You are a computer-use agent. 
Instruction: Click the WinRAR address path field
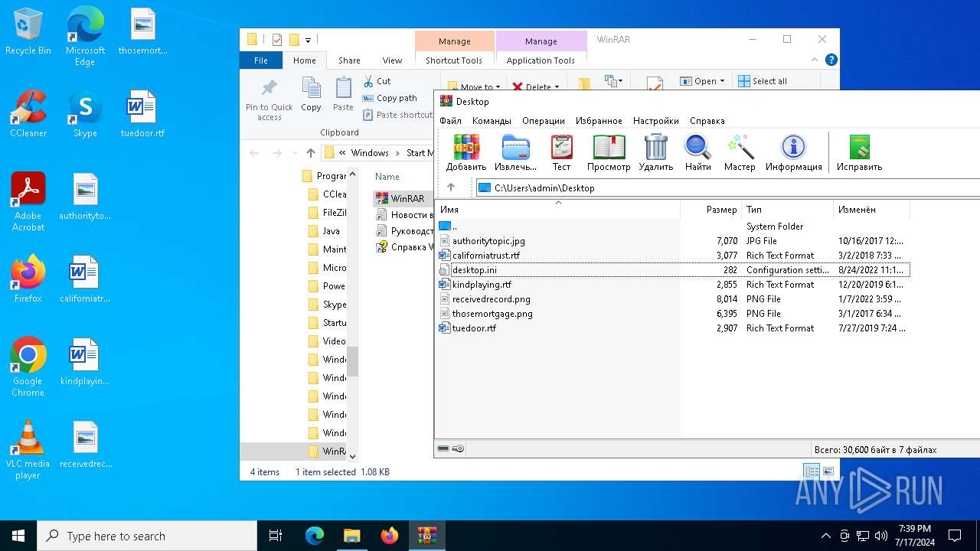[727, 187]
